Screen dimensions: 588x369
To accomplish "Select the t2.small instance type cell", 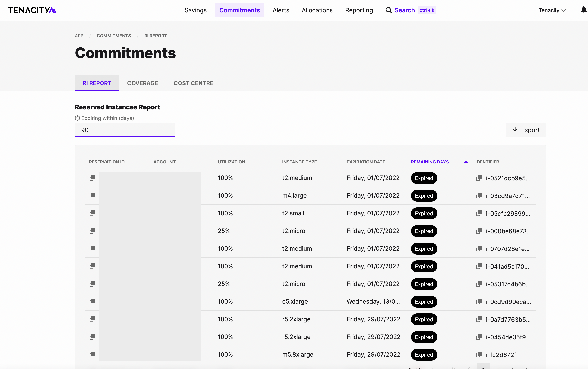I will tap(293, 213).
